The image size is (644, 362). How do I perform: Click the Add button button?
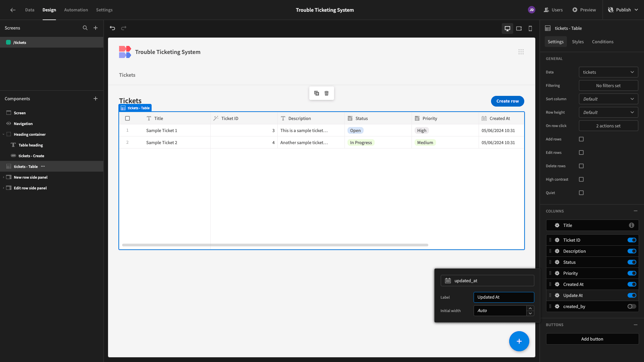click(592, 339)
